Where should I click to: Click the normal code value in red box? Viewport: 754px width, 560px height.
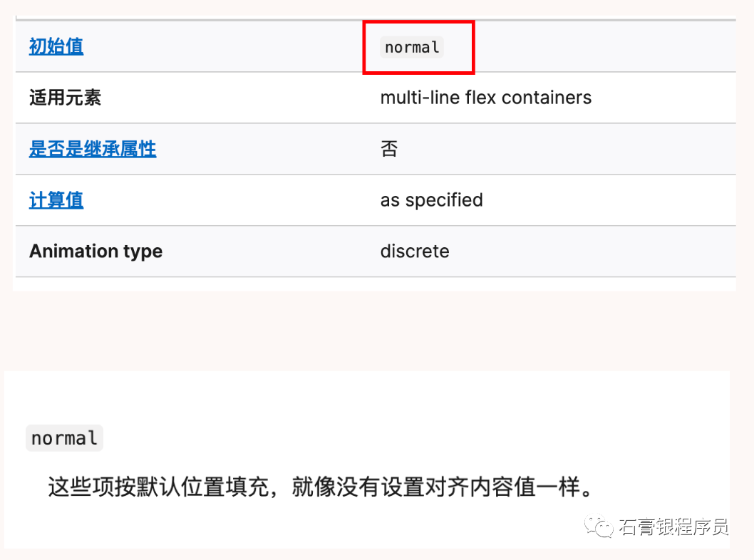coord(412,47)
